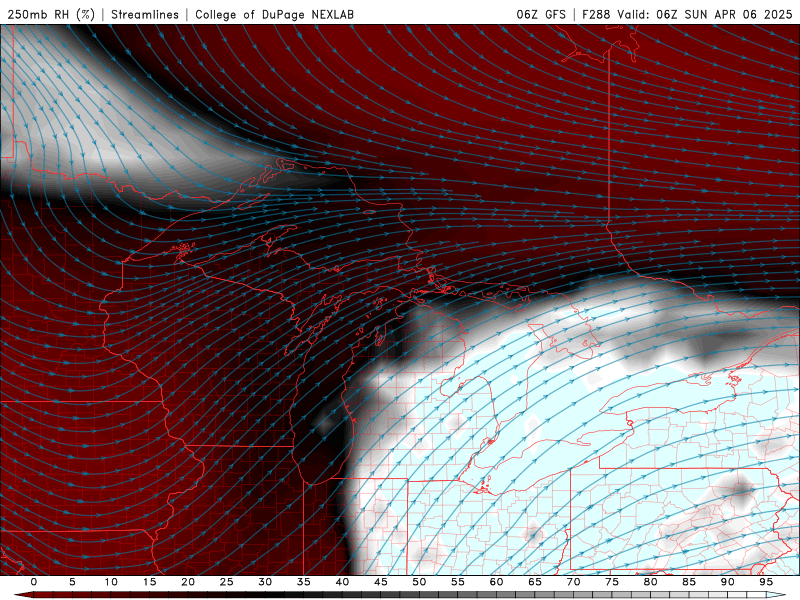Select the '20' colorbar tick label

188,582
